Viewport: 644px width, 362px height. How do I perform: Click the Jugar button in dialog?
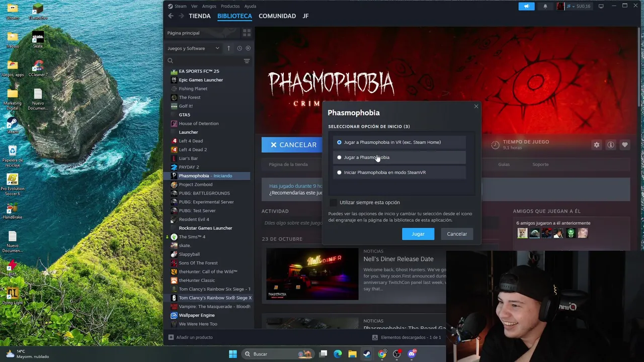point(418,234)
